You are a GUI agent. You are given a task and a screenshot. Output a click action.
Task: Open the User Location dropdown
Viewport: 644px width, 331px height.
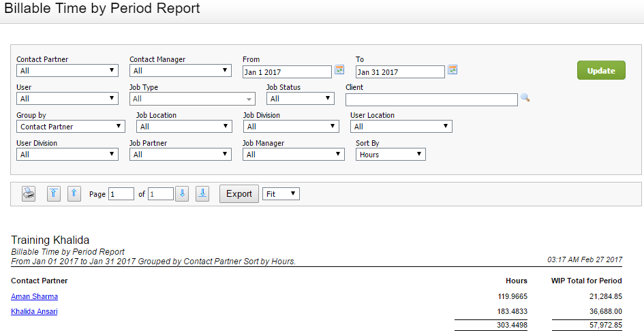401,127
